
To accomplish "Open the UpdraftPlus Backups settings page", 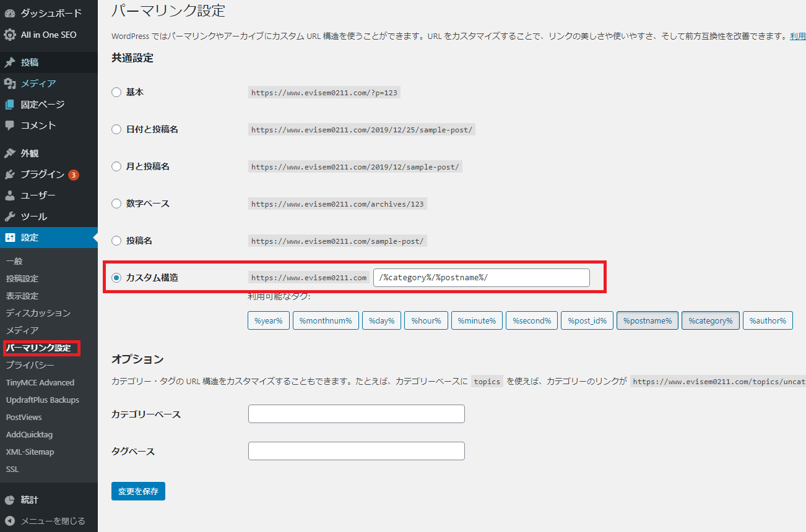I will [x=43, y=400].
